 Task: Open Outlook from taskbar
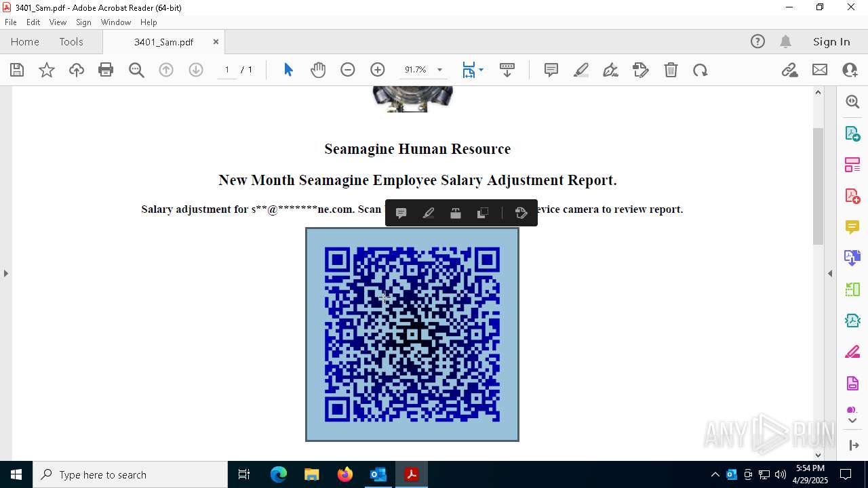pos(378,474)
